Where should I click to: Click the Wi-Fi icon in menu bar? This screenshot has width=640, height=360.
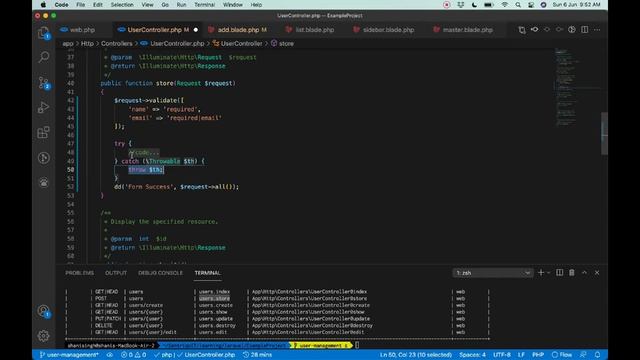point(505,5)
